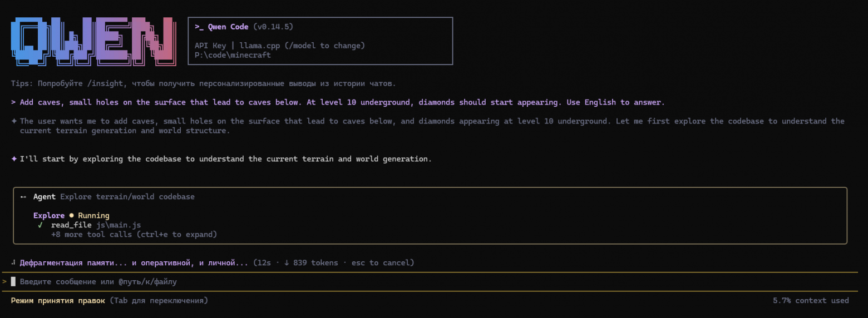868x318 pixels.
Task: Click the Tab для переключения hint
Action: coord(159,301)
